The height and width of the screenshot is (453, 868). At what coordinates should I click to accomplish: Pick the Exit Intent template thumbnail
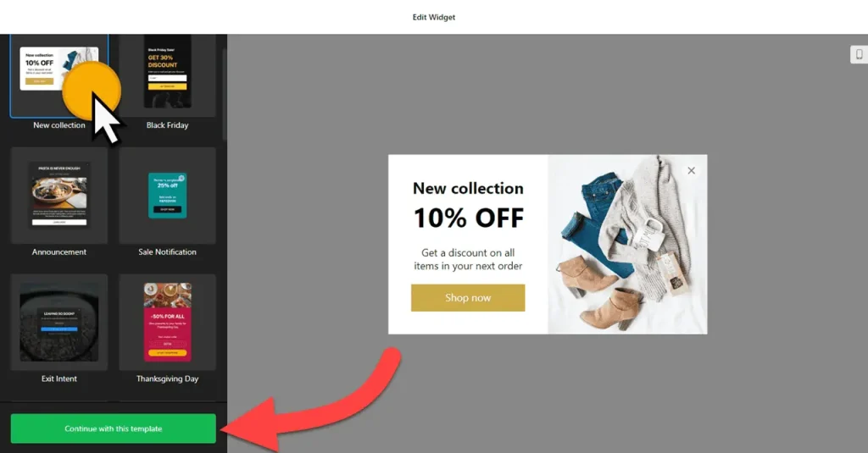58,322
